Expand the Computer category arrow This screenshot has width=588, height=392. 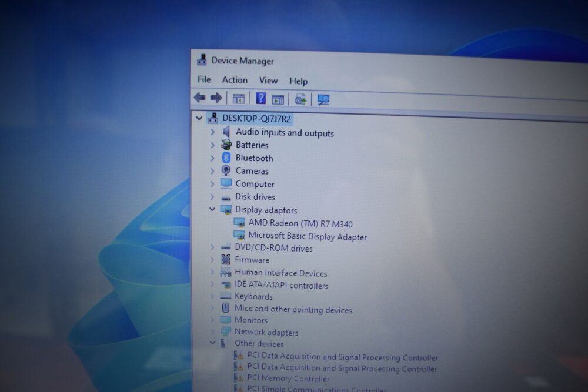tap(212, 183)
